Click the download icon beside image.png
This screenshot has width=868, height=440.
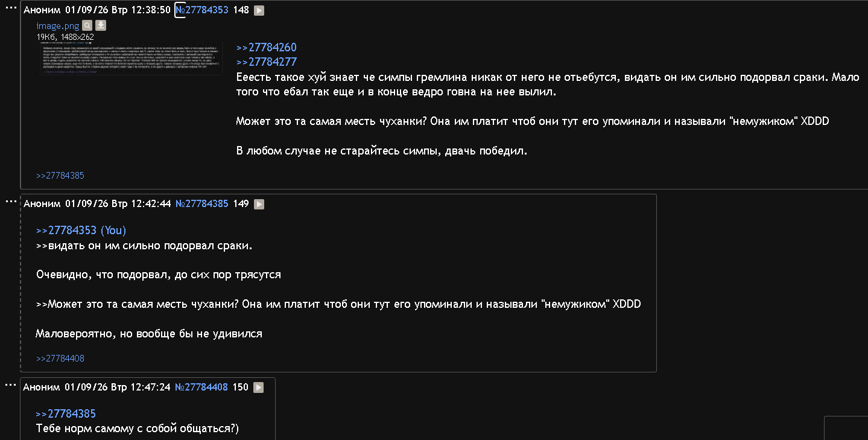coord(101,25)
